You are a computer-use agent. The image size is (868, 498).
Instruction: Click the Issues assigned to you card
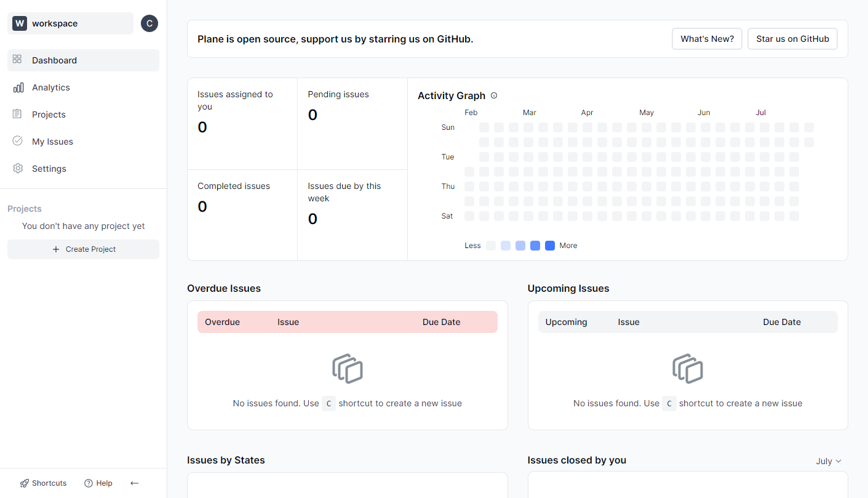pos(242,124)
